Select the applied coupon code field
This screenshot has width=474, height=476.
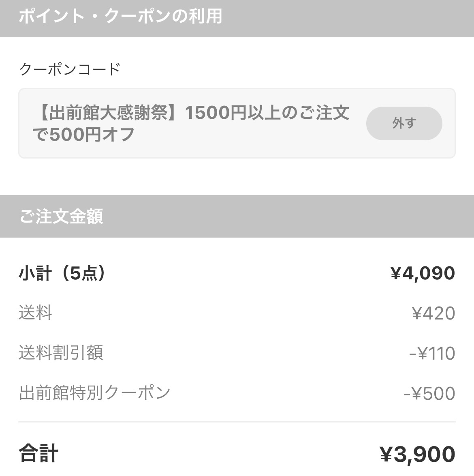(x=237, y=123)
